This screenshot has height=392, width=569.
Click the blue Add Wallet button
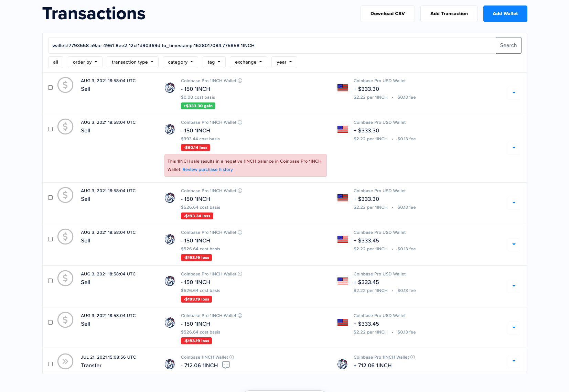(x=505, y=14)
